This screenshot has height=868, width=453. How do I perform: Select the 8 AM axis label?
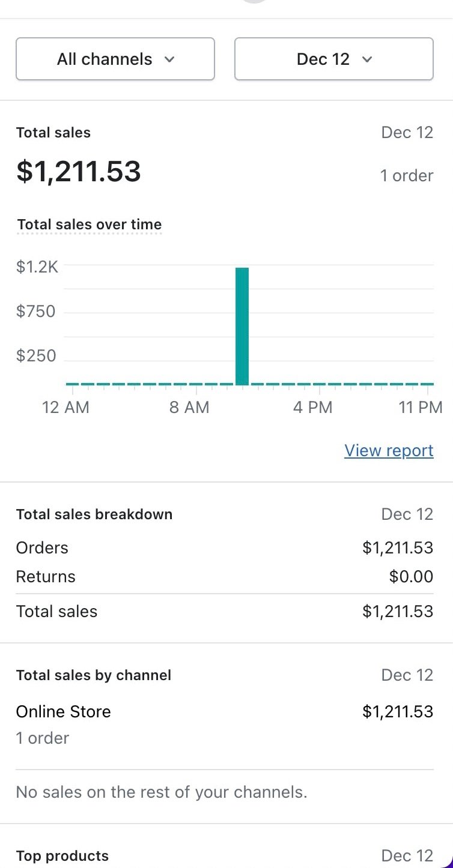[189, 408]
